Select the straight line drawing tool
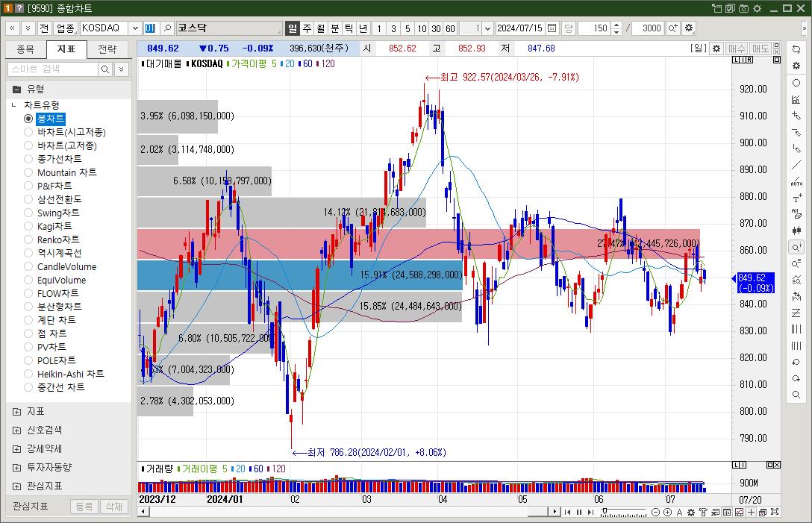The width and height of the screenshot is (812, 523). (796, 166)
